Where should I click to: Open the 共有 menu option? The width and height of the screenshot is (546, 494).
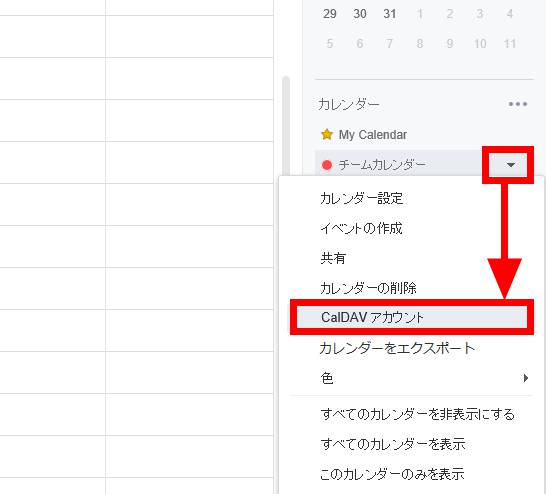[333, 258]
